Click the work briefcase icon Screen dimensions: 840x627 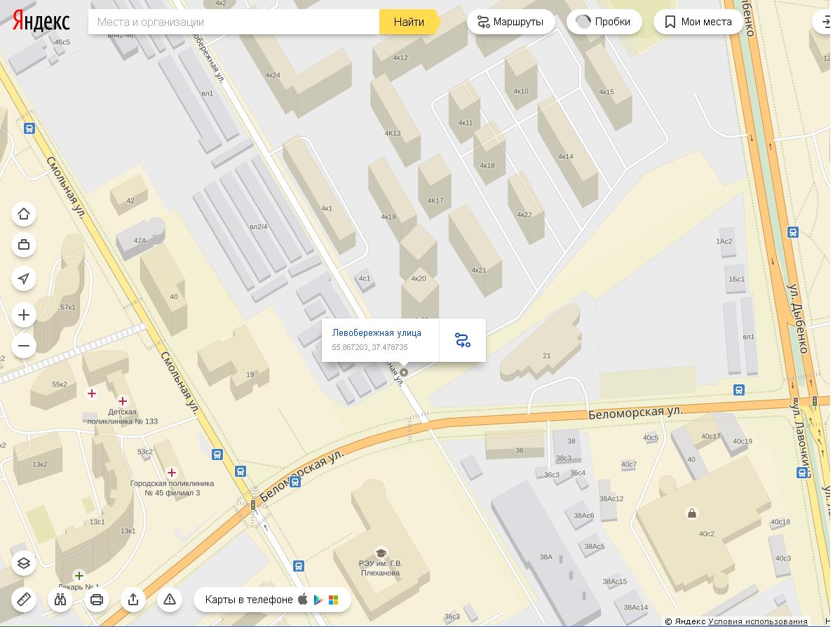coord(24,245)
